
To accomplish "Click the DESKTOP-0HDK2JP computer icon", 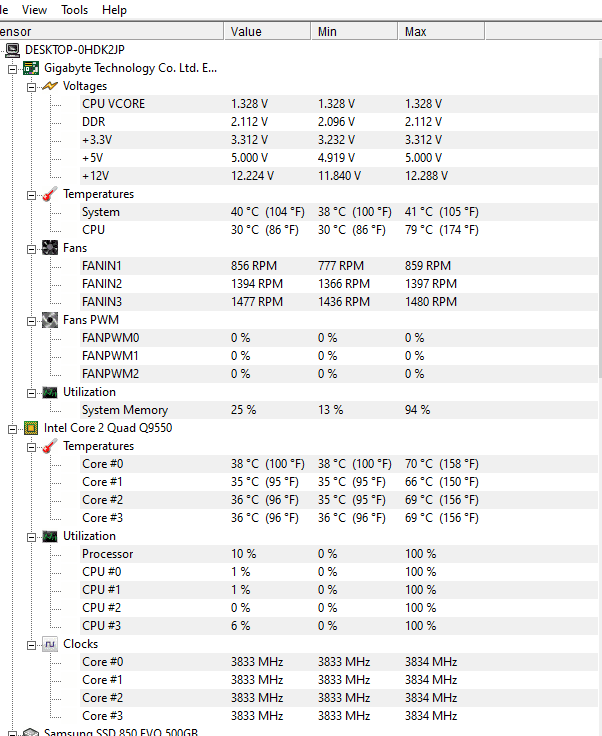I will 12,50.
